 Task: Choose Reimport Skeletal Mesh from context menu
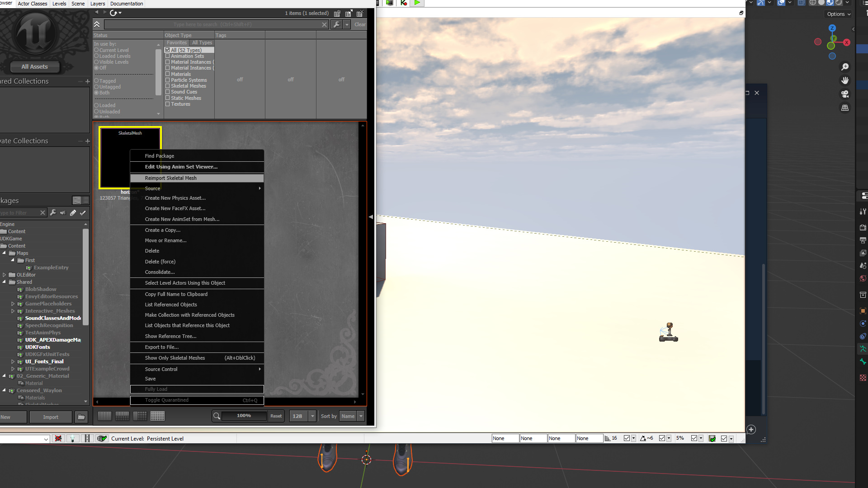click(170, 178)
